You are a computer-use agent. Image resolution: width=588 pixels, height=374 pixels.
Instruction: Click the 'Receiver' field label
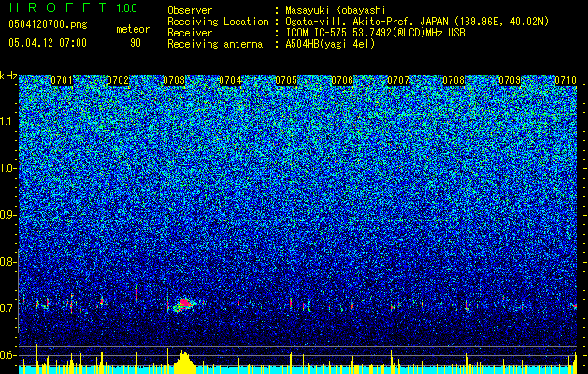pyautogui.click(x=190, y=33)
